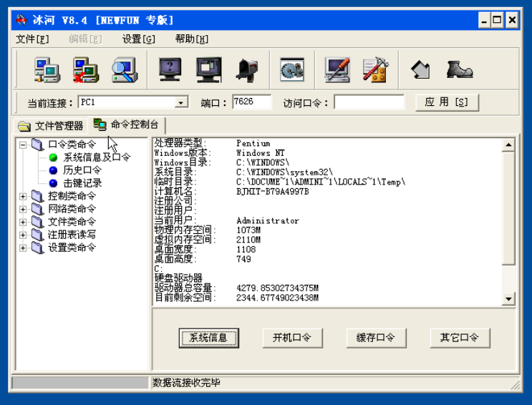Click the computer name BJHIT-B79A4997B
532x405 pixels.
(273, 192)
